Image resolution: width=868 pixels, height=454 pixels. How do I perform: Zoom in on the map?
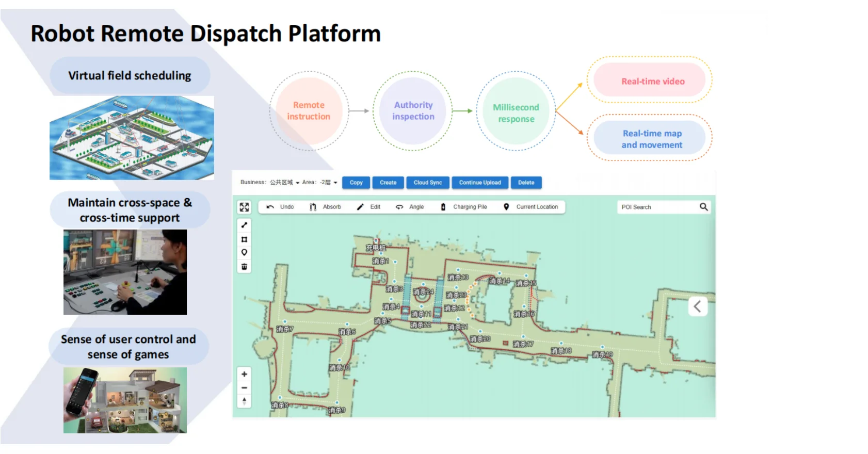click(x=244, y=374)
